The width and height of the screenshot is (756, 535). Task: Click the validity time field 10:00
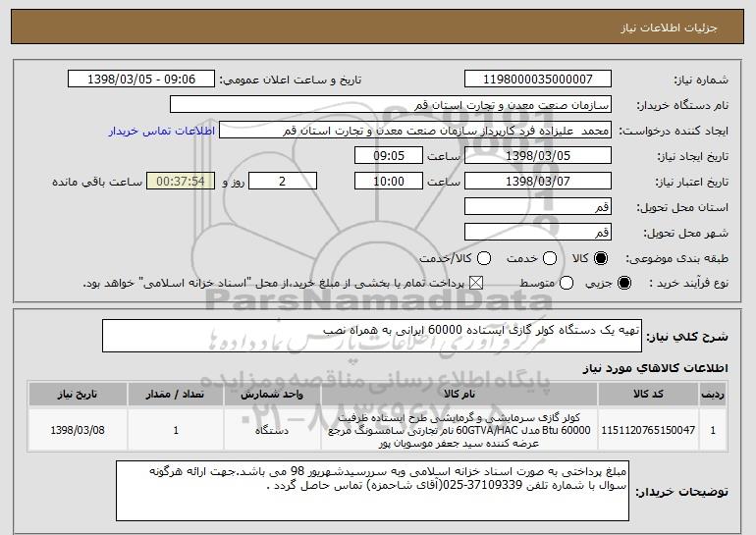pyautogui.click(x=389, y=182)
